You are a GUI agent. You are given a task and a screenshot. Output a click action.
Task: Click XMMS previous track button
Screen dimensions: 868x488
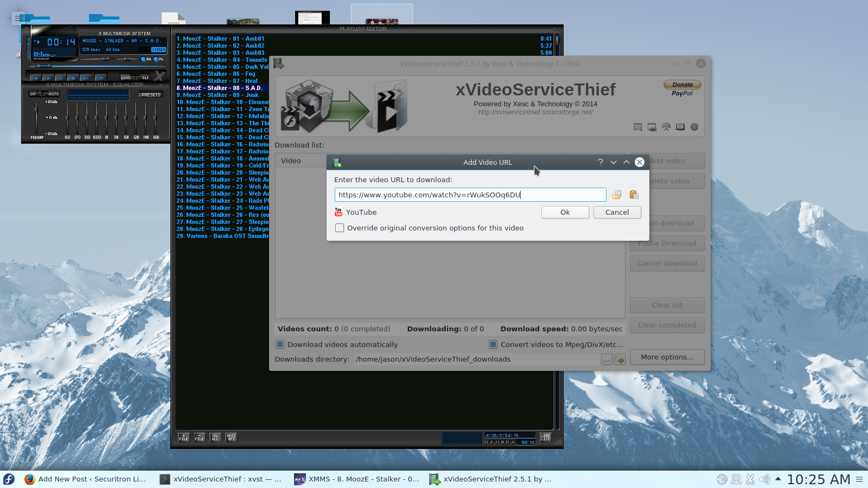click(36, 78)
